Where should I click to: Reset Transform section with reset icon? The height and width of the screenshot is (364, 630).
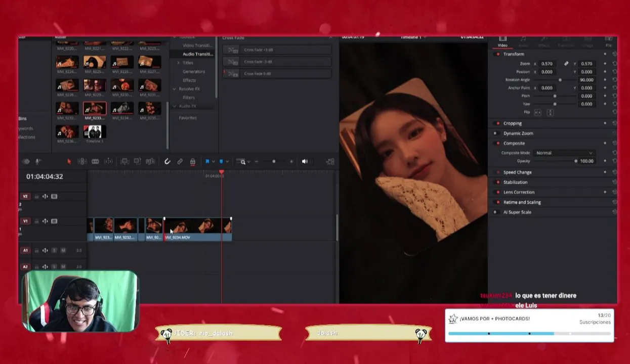click(614, 54)
